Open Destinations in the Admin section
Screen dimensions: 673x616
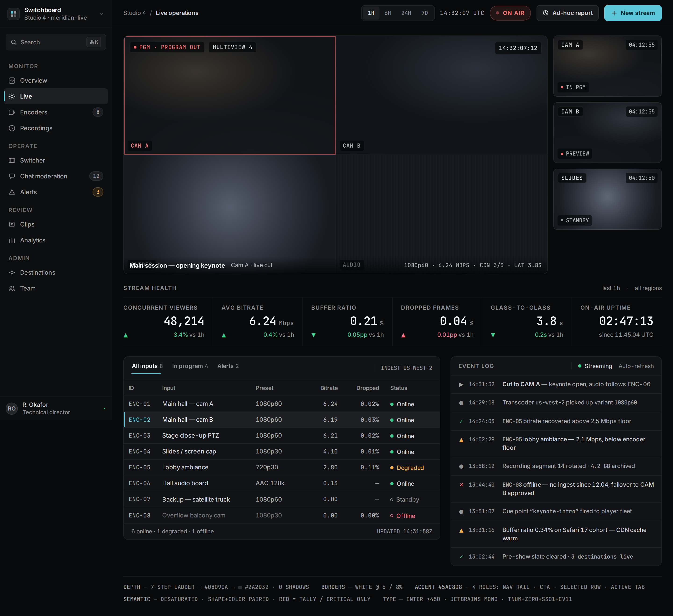click(x=56, y=273)
